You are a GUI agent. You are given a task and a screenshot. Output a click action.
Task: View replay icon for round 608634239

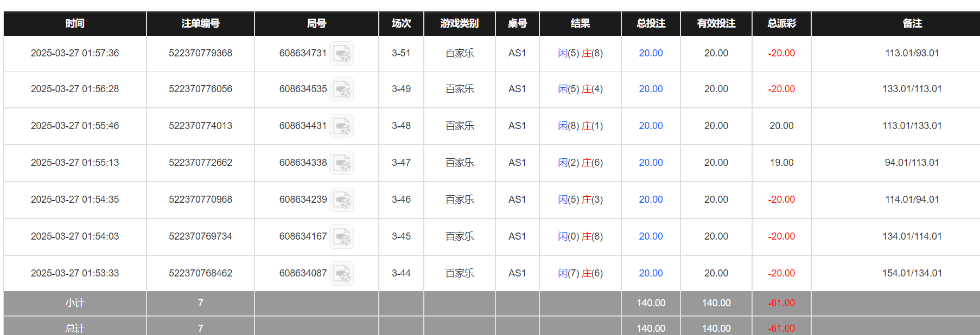pyautogui.click(x=342, y=200)
